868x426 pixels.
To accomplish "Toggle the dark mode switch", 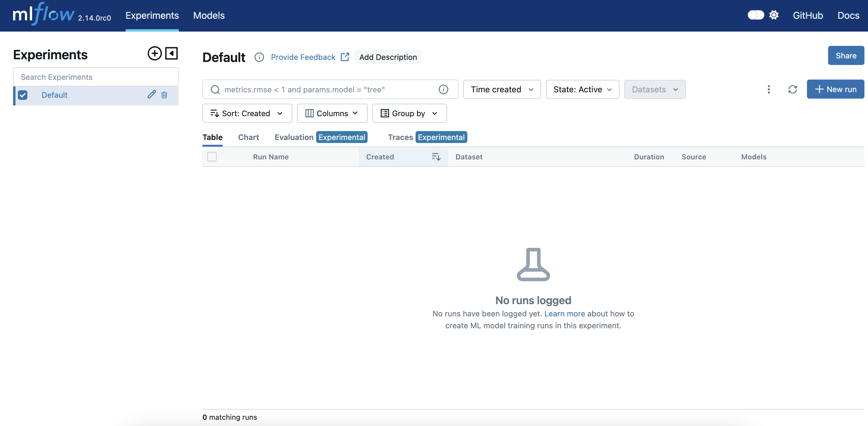I will click(755, 15).
